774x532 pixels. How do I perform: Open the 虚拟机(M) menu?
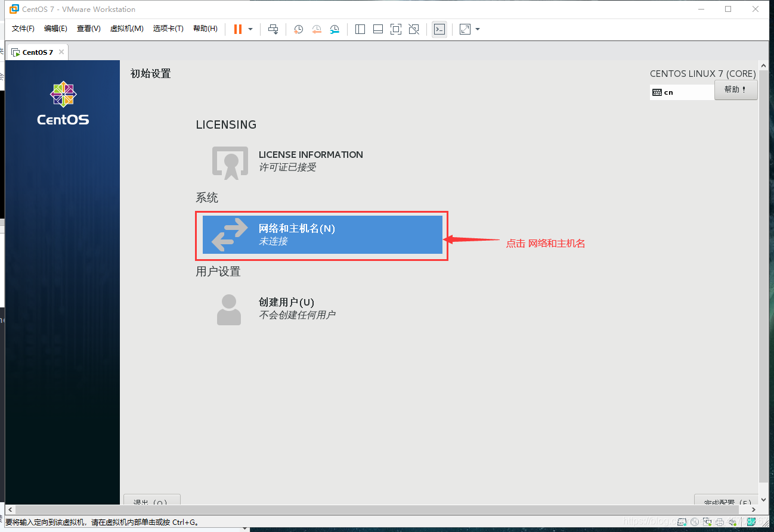pyautogui.click(x=126, y=29)
